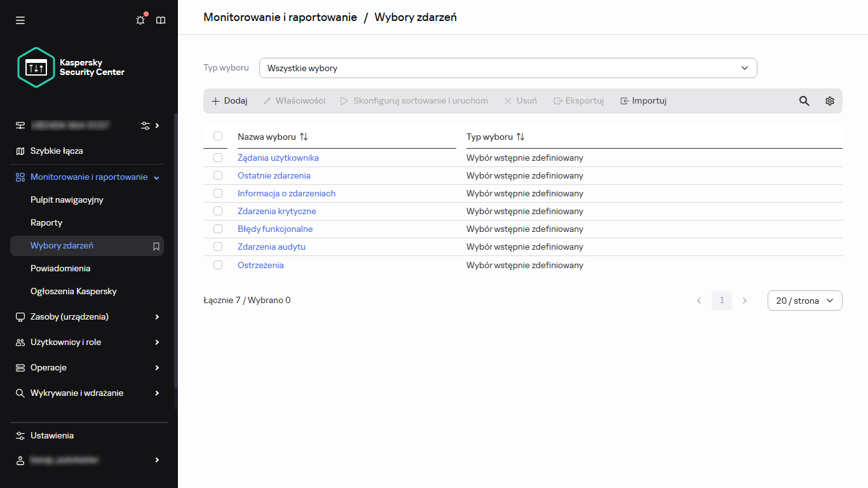Open notifications via the bell icon
This screenshot has width=868, height=488.
[x=140, y=20]
